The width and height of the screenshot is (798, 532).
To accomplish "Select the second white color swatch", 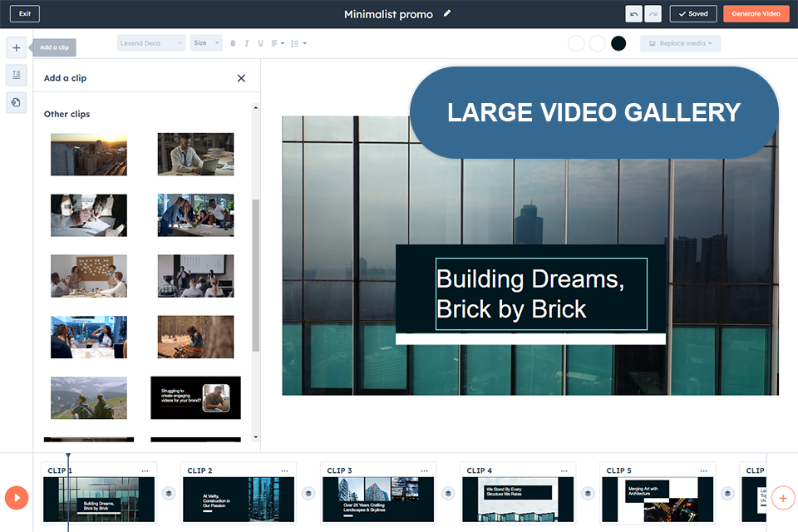I will [x=597, y=43].
